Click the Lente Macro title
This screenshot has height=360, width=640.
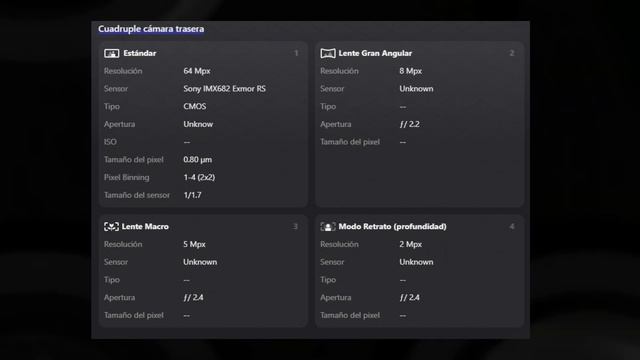pyautogui.click(x=145, y=227)
